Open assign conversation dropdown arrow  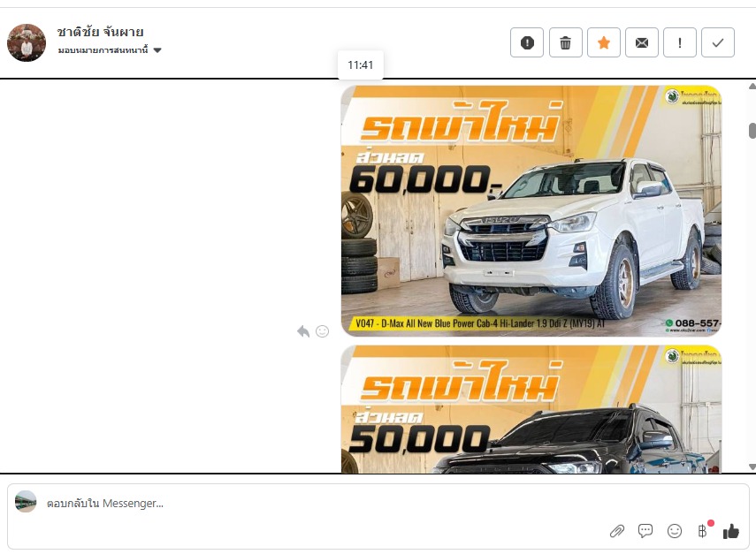(157, 50)
